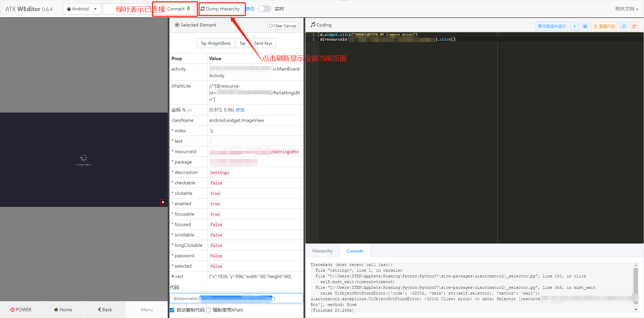Switch to the Hierarchy tab

tap(322, 251)
